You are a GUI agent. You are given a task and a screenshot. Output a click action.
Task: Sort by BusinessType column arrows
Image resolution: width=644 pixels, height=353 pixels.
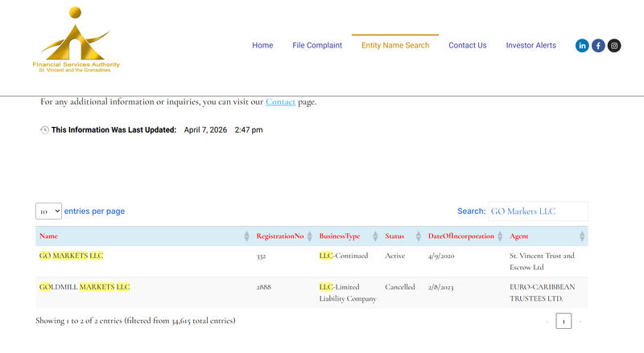point(375,236)
